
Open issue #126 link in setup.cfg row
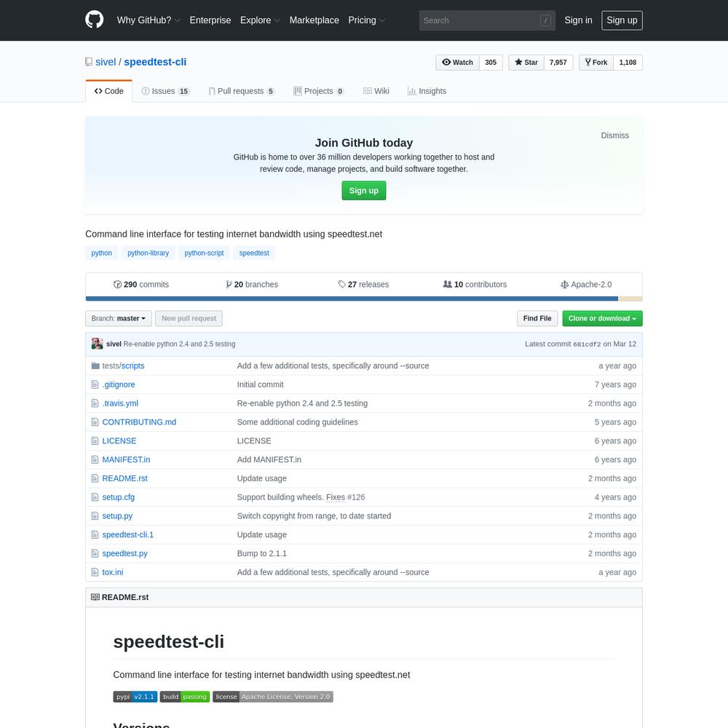tap(356, 497)
